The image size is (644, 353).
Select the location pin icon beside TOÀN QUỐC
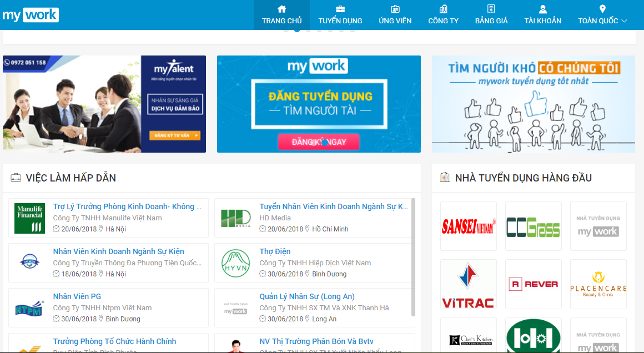601,8
